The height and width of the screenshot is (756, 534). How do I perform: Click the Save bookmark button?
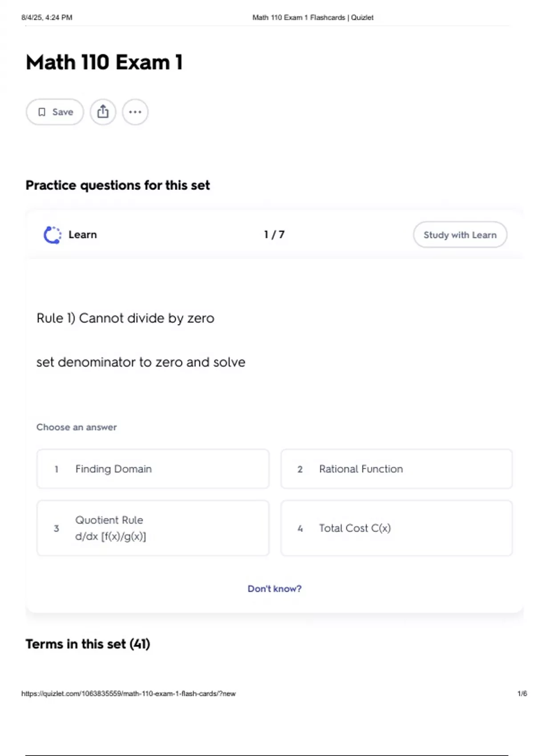point(55,112)
